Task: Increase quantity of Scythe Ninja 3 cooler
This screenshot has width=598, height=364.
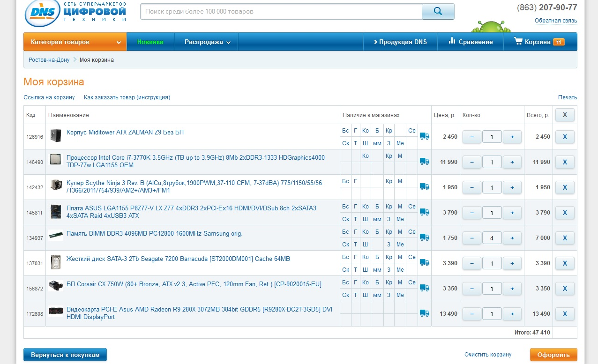Action: pos(512,187)
